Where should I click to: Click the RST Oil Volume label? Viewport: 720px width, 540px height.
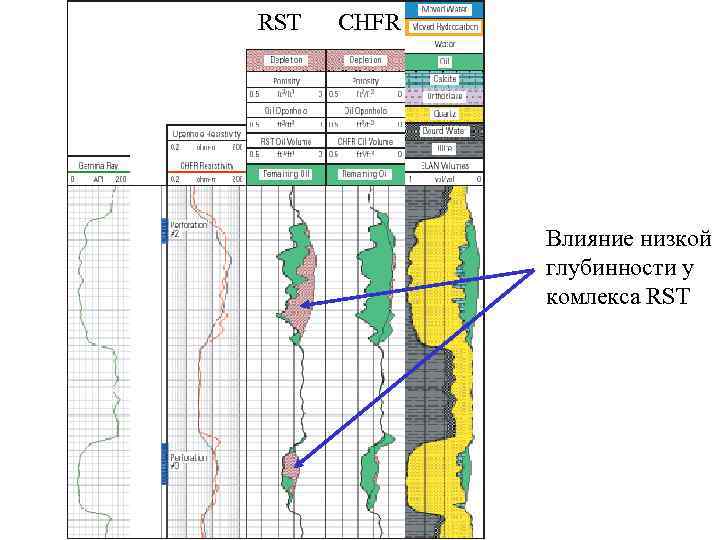pyautogui.click(x=286, y=141)
